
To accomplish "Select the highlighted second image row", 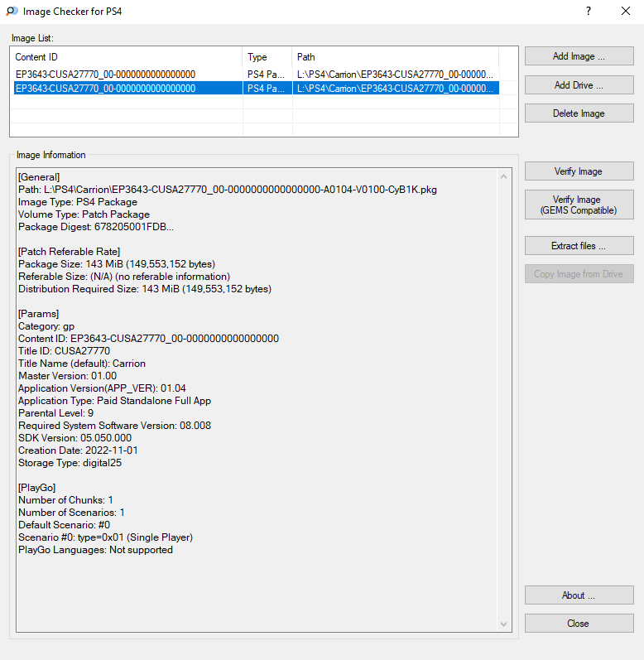I will (256, 89).
